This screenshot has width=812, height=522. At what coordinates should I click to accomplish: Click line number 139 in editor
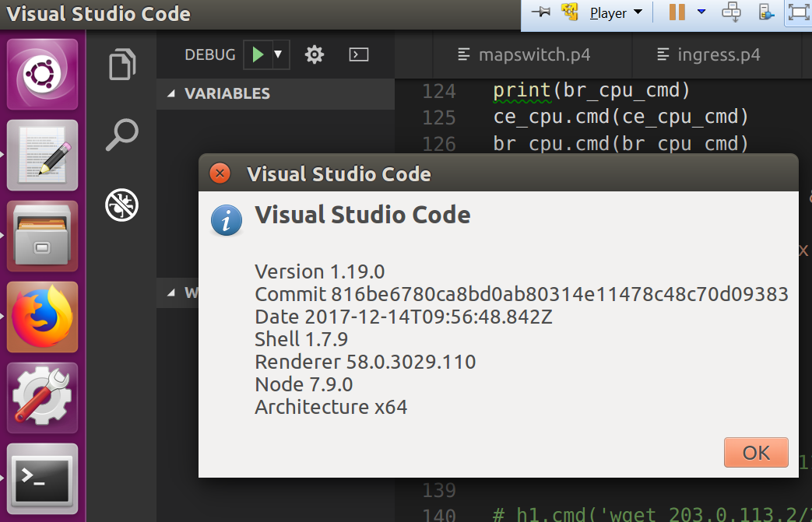point(438,490)
